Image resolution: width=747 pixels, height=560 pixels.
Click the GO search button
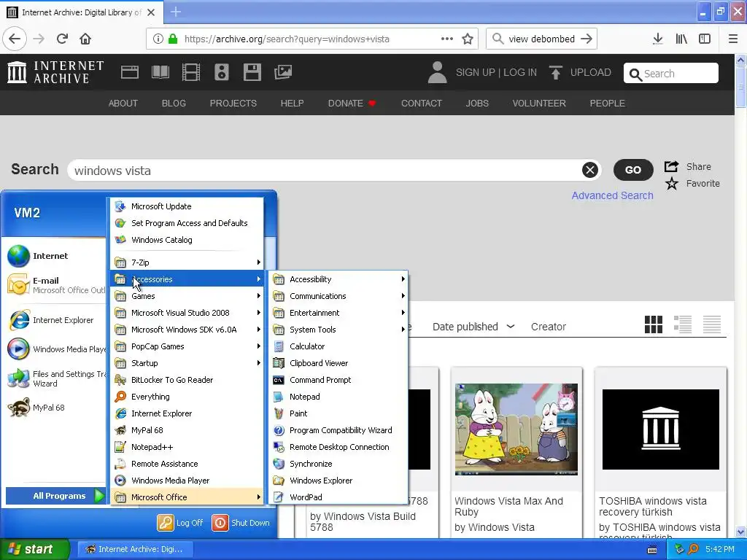click(x=633, y=170)
